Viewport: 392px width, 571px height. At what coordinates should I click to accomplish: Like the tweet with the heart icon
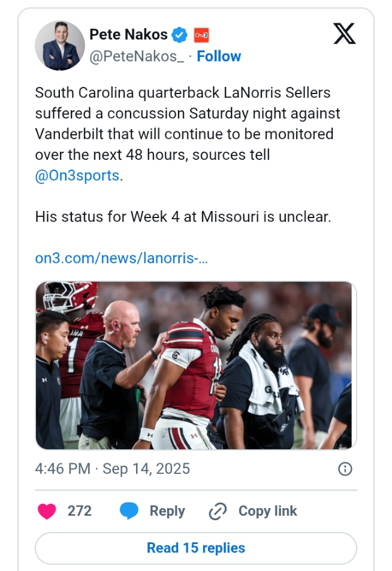coord(47,511)
